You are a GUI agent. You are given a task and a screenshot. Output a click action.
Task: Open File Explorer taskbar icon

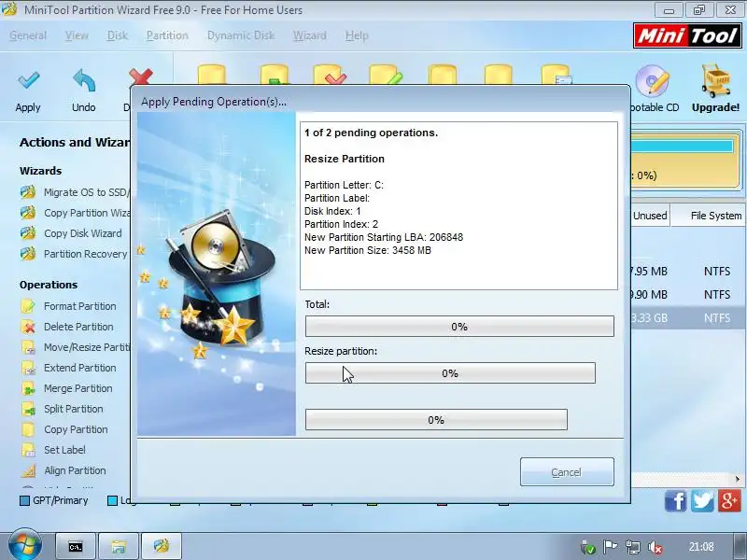coord(119,547)
